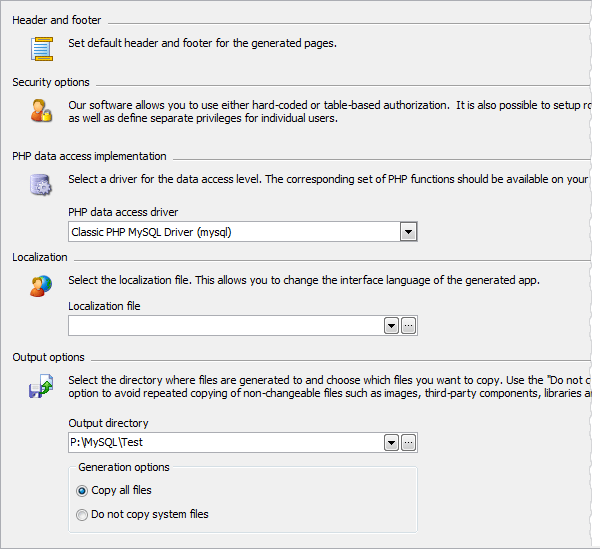Click the Security options section heading
600x549 pixels.
(x=51, y=82)
